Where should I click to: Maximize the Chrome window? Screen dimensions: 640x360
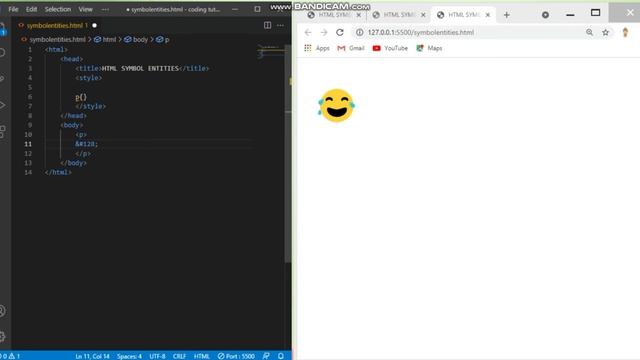[596, 13]
